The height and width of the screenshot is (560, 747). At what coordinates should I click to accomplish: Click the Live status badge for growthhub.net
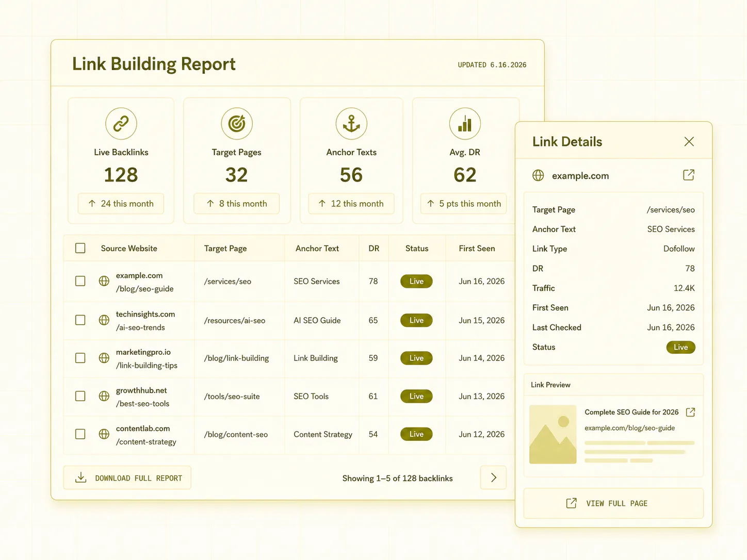click(x=416, y=396)
